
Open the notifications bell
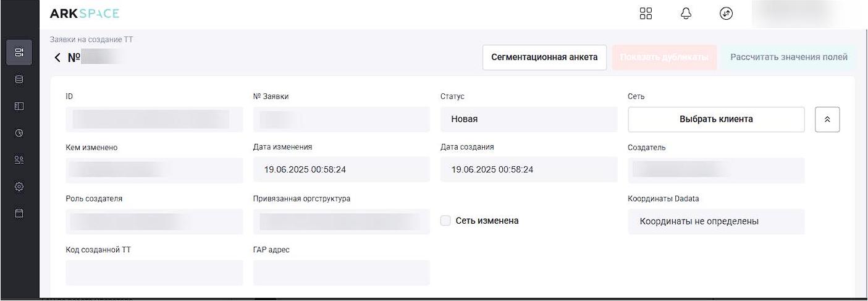tap(686, 14)
